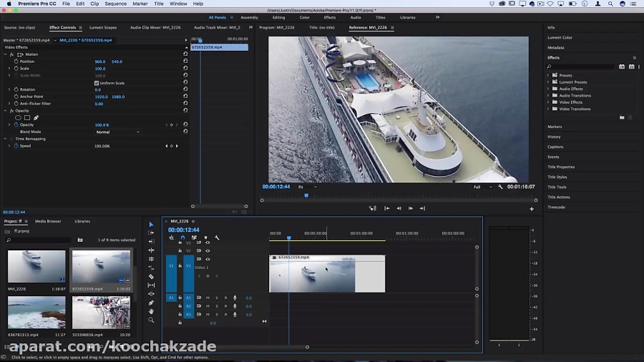Image resolution: width=644 pixels, height=362 pixels.
Task: Toggle the Opacity animation stopwatch
Action: 16,124
